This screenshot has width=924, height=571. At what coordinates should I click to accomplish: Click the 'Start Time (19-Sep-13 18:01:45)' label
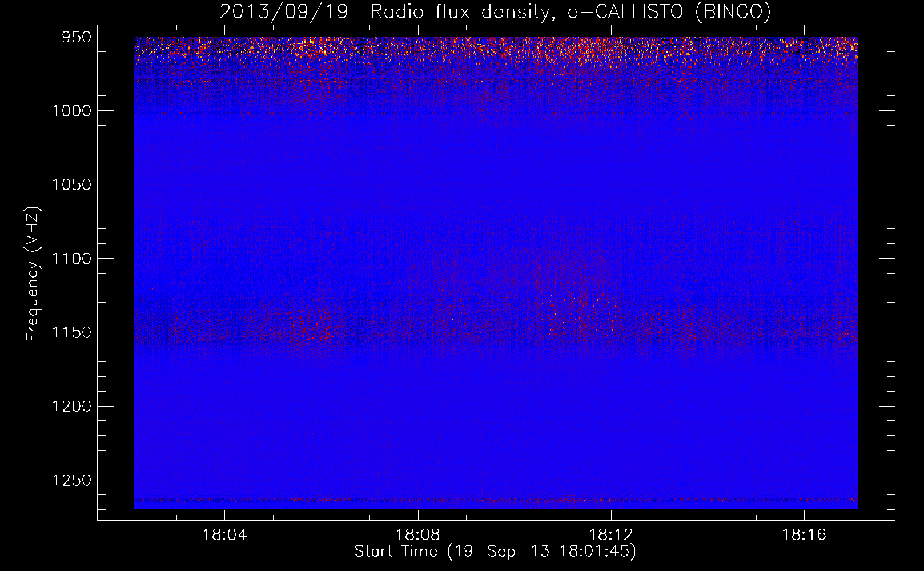coord(495,552)
